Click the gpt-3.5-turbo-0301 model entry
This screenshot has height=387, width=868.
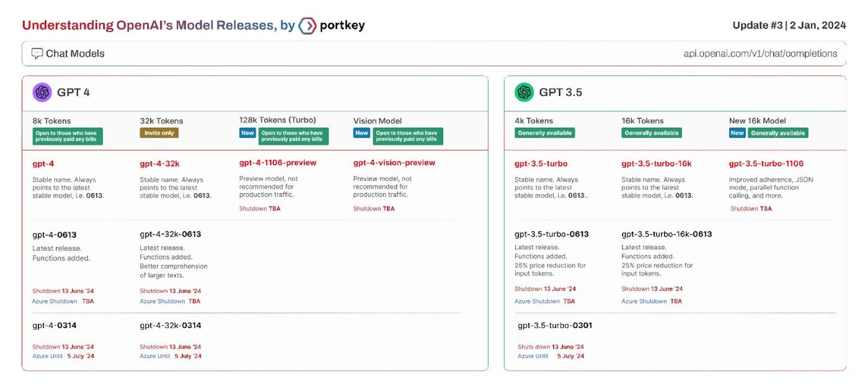555,325
